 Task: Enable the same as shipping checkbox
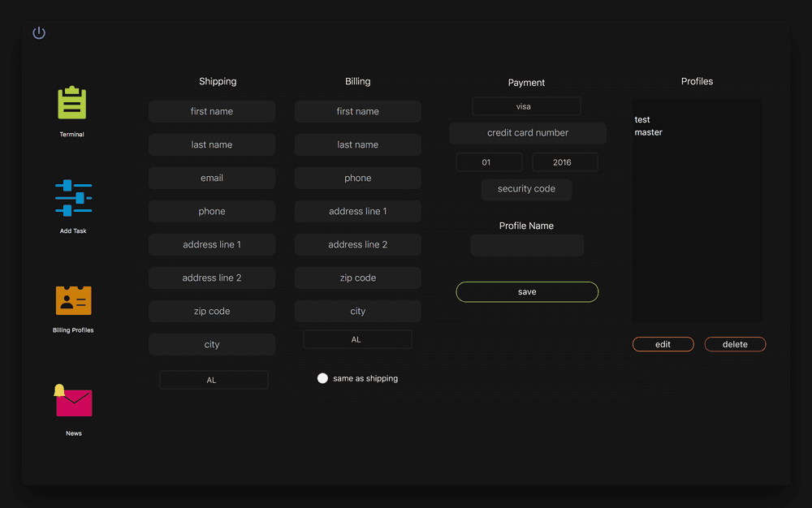(x=322, y=377)
